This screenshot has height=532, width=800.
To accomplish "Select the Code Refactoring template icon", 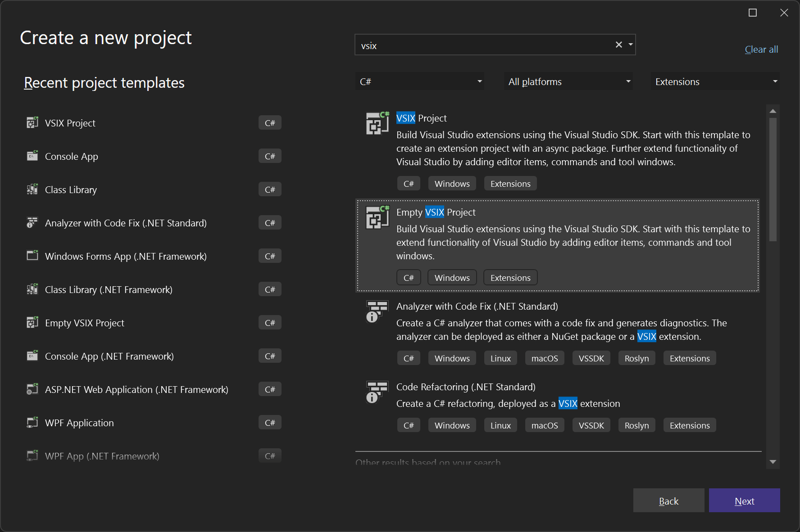I will tap(377, 391).
